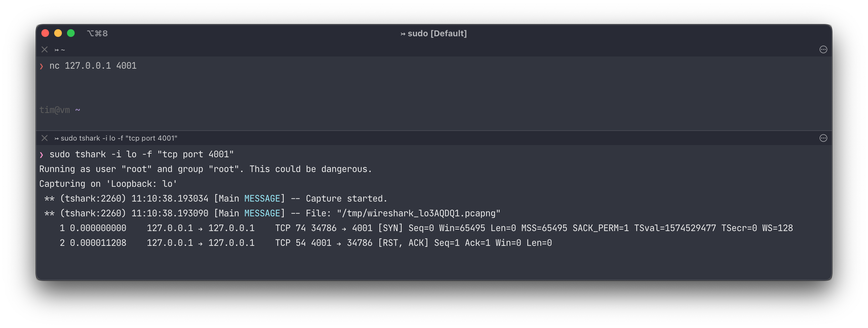868x328 pixels.
Task: Click the dimmed 'tim@vm ~' prompt
Action: (x=60, y=110)
